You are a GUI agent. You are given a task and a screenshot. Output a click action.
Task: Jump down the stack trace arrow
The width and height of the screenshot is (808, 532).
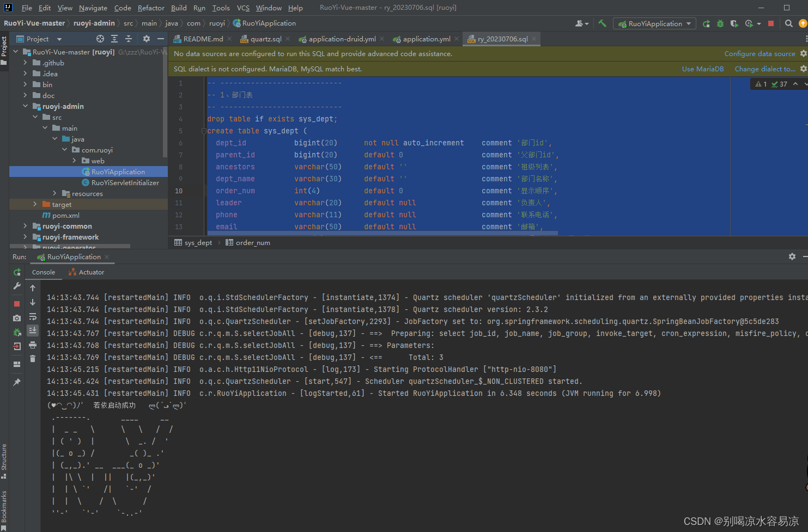click(33, 302)
